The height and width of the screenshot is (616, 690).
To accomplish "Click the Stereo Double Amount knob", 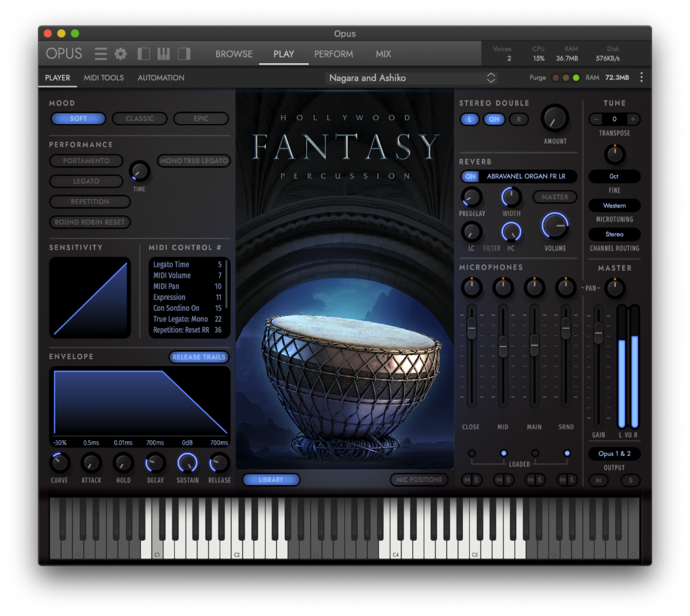I will pyautogui.click(x=555, y=119).
